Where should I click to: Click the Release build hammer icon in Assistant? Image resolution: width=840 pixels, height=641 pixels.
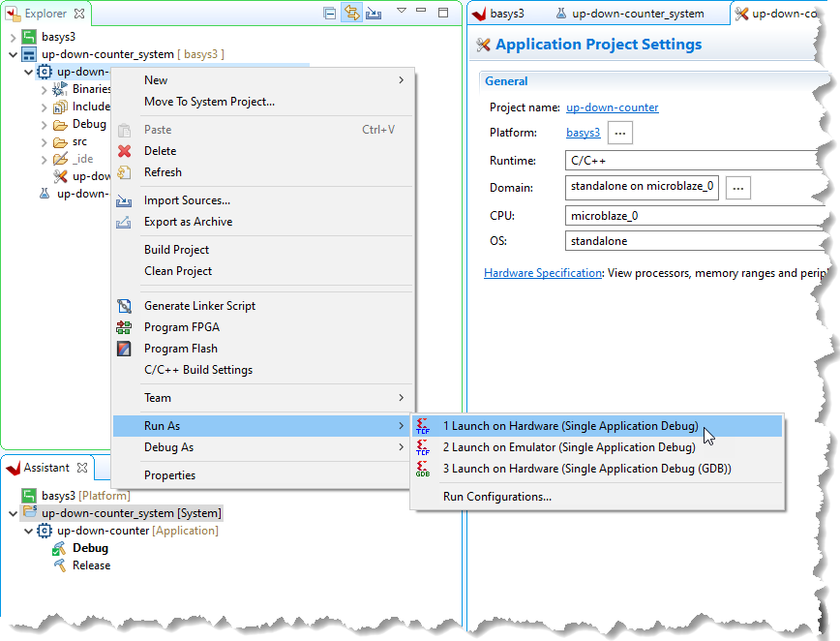59,565
